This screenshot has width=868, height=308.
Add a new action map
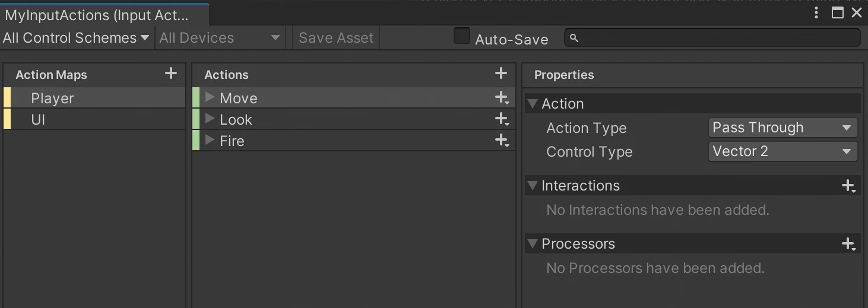pyautogui.click(x=171, y=74)
